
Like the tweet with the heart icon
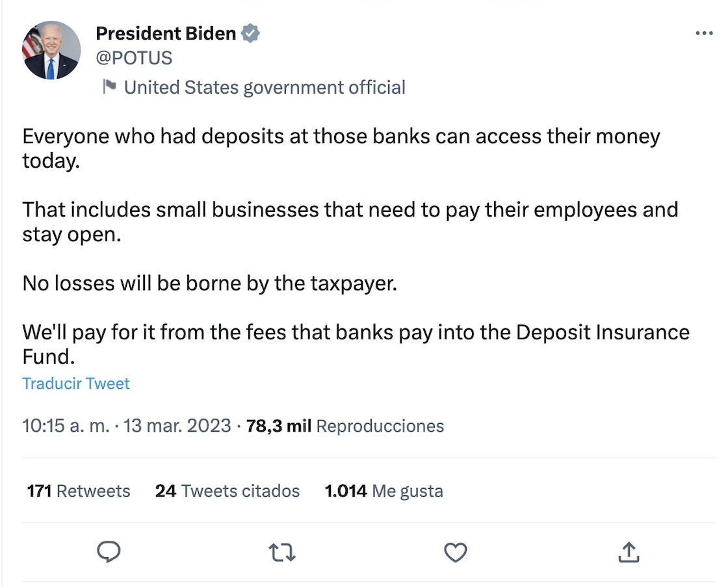click(456, 553)
